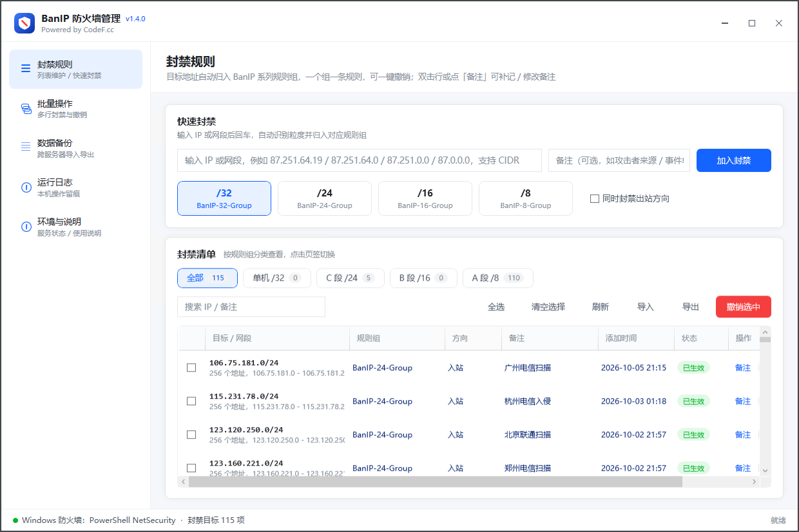Tick the checkbox for 123.160.221.0/24 row
Viewport: 799px width, 532px height.
(x=191, y=468)
